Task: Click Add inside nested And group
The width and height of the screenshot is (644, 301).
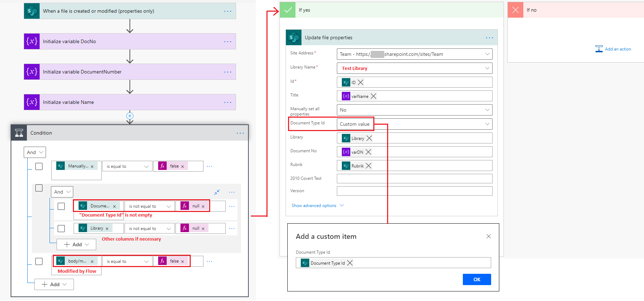Action: click(x=76, y=244)
